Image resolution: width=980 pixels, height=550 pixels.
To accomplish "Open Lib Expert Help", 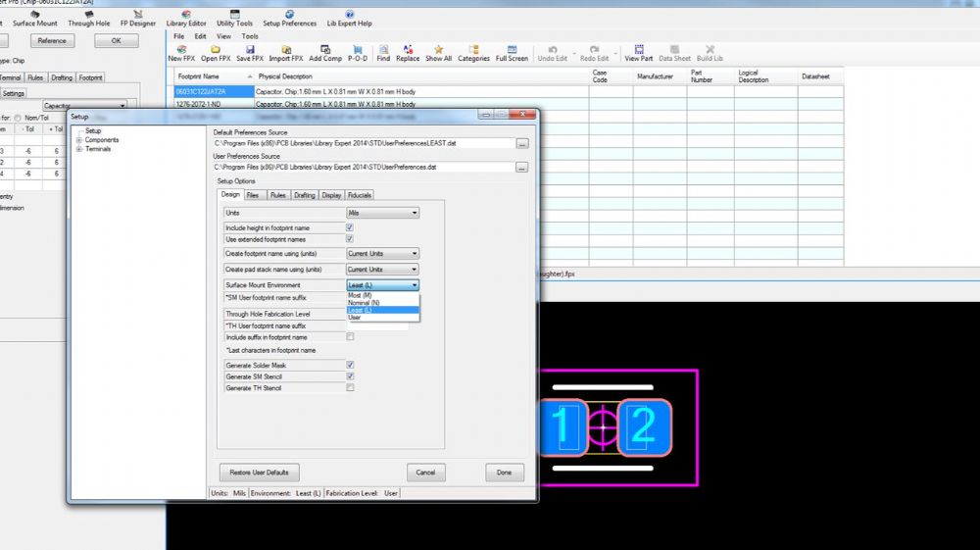I will tap(350, 15).
